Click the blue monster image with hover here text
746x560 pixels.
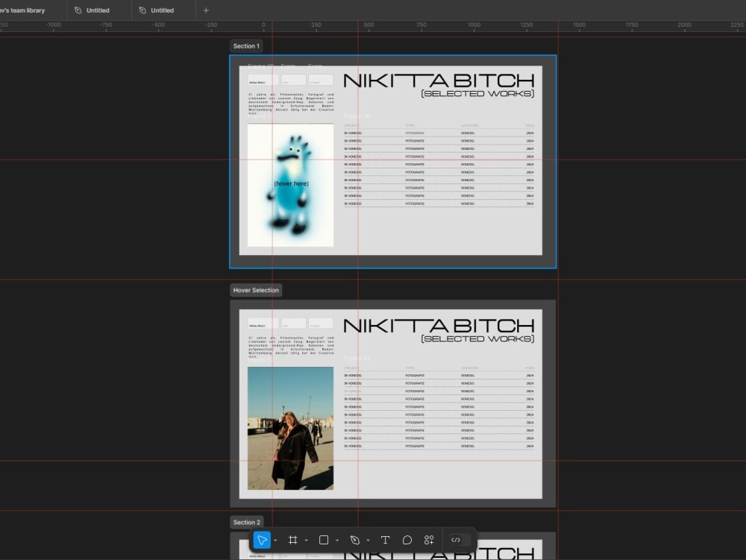pos(291,186)
